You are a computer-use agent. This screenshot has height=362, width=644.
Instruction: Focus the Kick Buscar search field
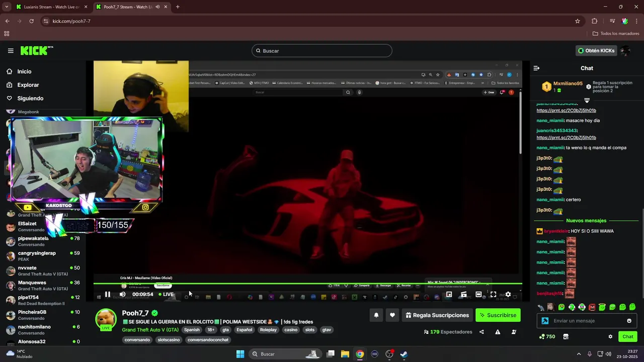[x=322, y=51]
